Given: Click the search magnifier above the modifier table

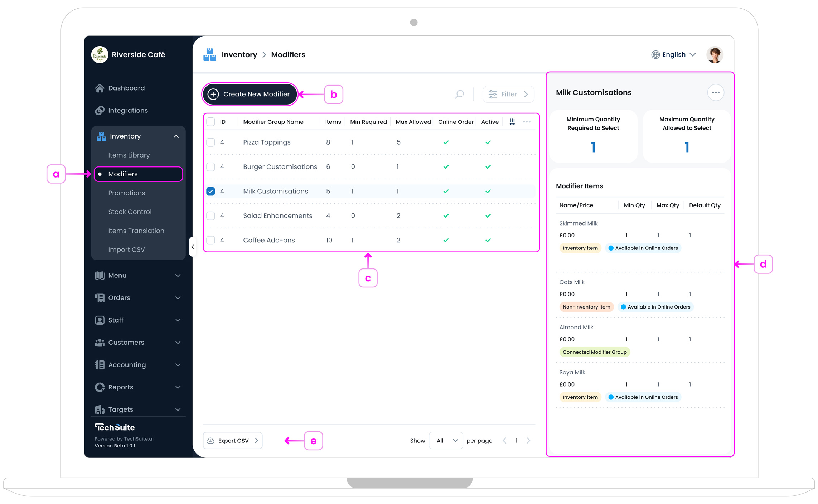Looking at the screenshot, I should (459, 94).
